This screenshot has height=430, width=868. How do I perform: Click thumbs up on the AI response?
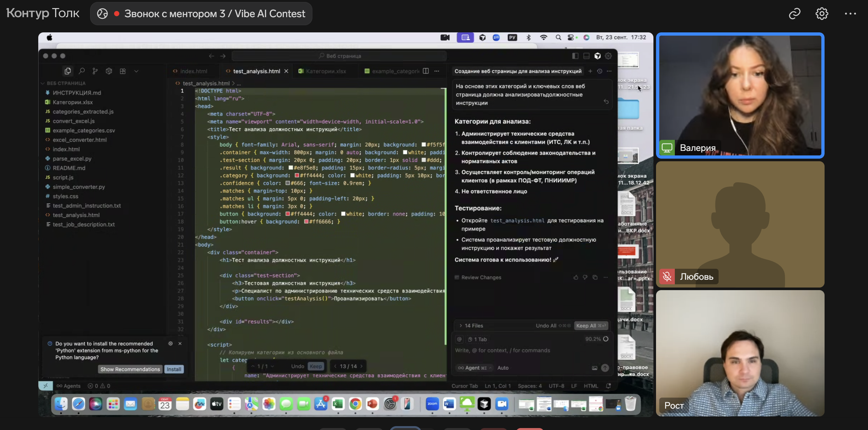coord(576,277)
